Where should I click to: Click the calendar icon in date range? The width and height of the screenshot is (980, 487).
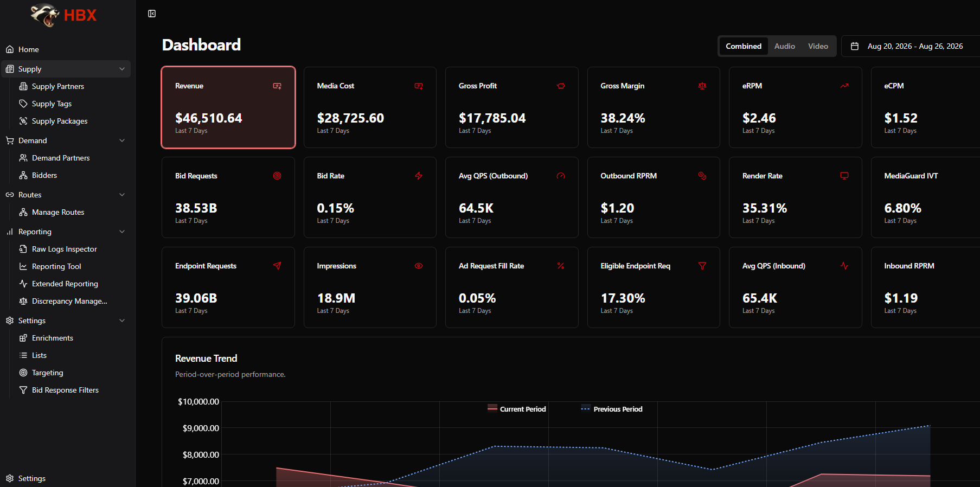click(855, 47)
